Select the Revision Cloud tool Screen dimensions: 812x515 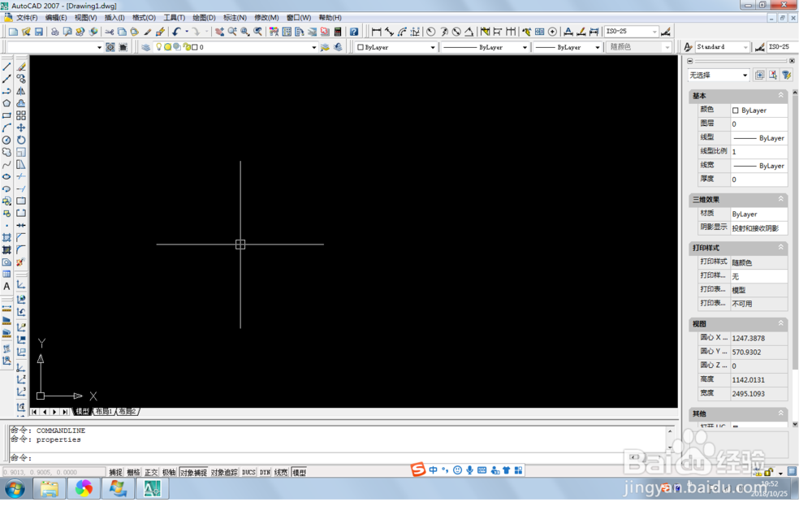click(6, 153)
